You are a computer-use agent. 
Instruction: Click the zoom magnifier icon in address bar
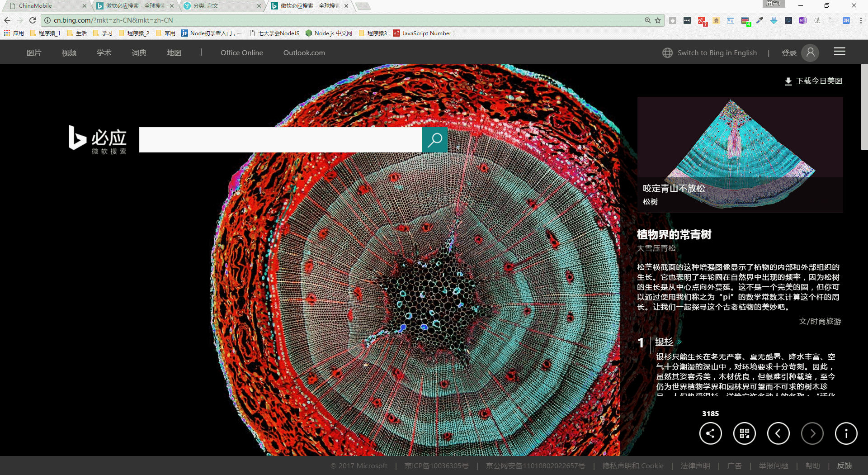(647, 20)
